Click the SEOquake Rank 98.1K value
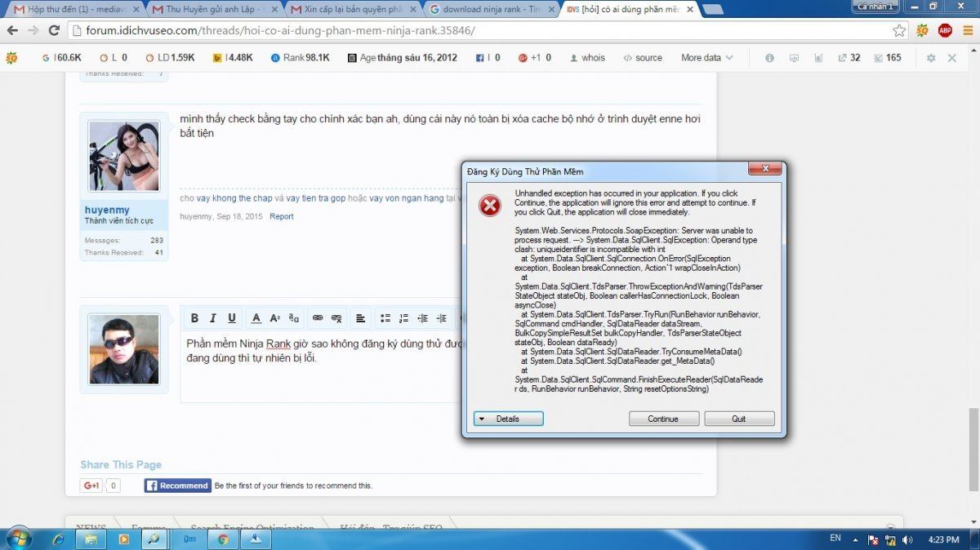Screen dimensions: 980x550 300,58
